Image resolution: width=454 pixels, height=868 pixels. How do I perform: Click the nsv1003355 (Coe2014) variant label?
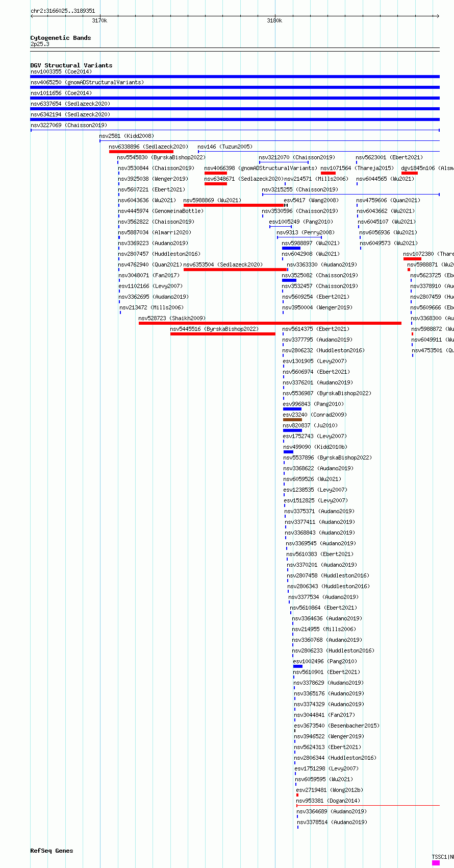[x=61, y=71]
